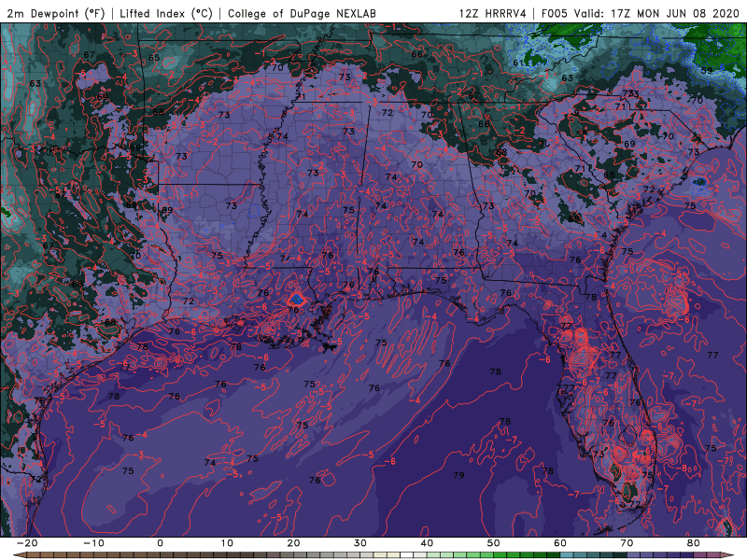Screen dimensions: 747x560
Task: Click the red '-8' lifted index label
Action: [x=682, y=468]
